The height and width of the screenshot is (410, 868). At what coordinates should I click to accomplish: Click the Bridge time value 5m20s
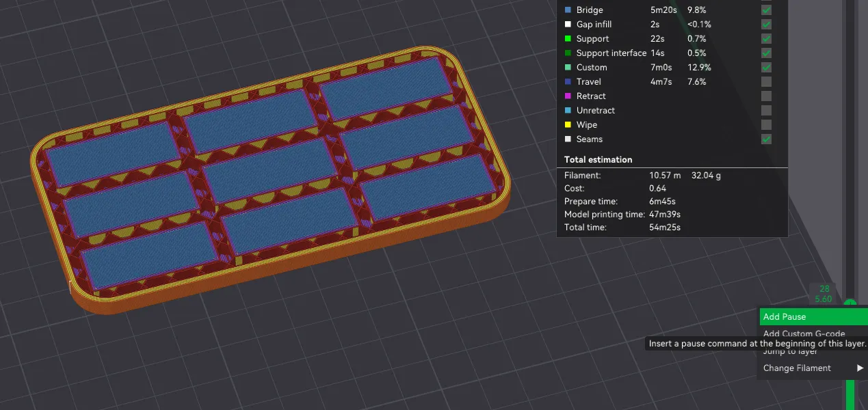(x=663, y=10)
